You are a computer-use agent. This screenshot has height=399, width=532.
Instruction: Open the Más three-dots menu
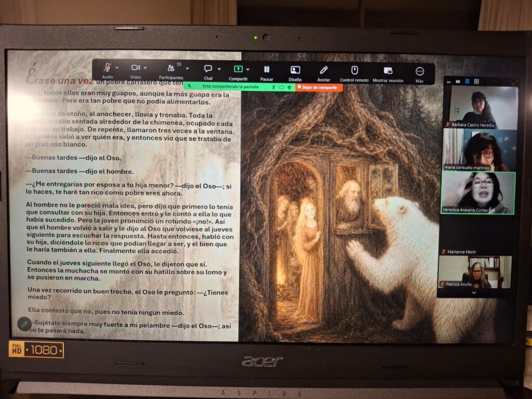point(420,71)
